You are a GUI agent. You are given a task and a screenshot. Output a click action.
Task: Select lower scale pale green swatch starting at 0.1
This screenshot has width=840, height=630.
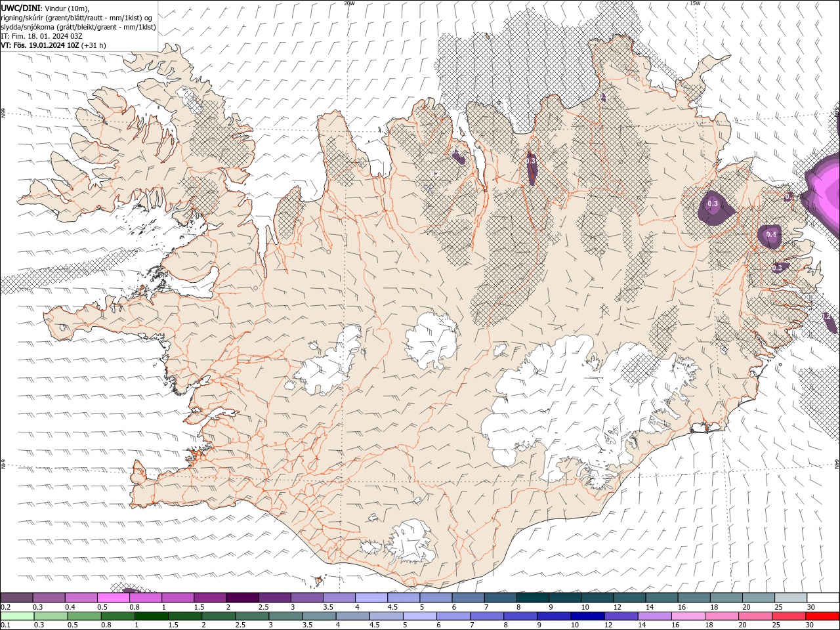(17, 616)
